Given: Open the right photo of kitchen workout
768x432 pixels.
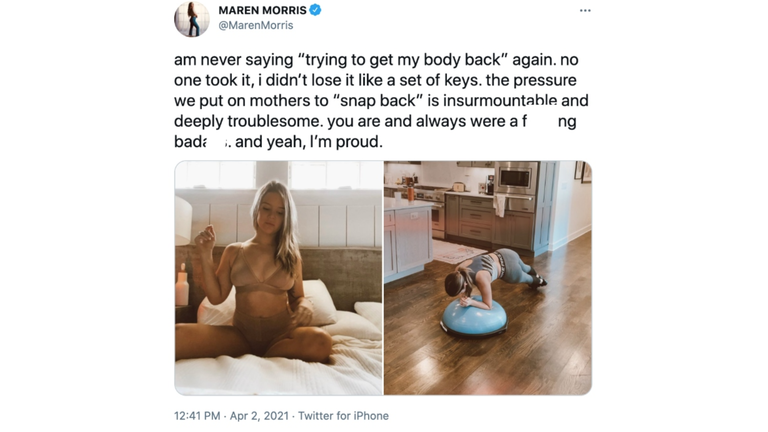Looking at the screenshot, I should tap(488, 278).
